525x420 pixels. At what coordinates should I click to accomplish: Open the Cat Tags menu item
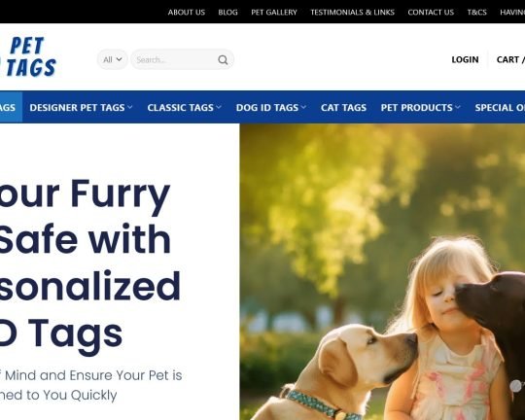pos(343,108)
